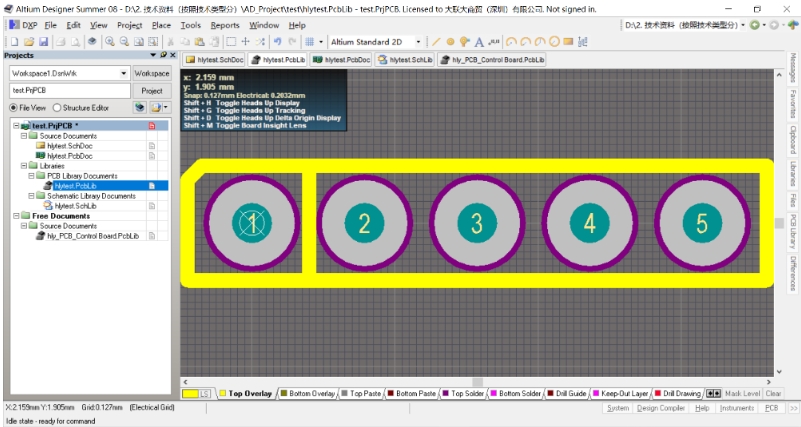Select the Keep-Out Layer tab

point(620,393)
